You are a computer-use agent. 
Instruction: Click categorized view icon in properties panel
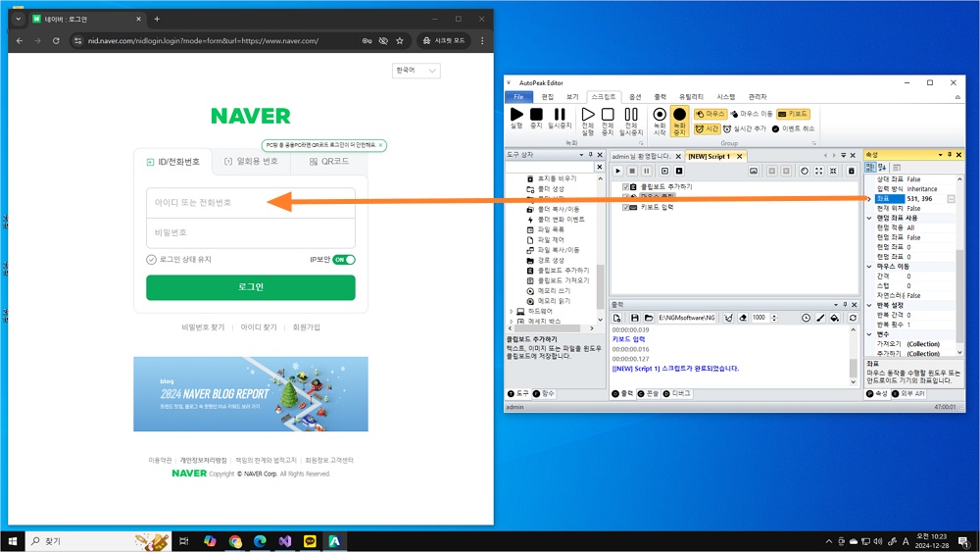click(x=870, y=167)
